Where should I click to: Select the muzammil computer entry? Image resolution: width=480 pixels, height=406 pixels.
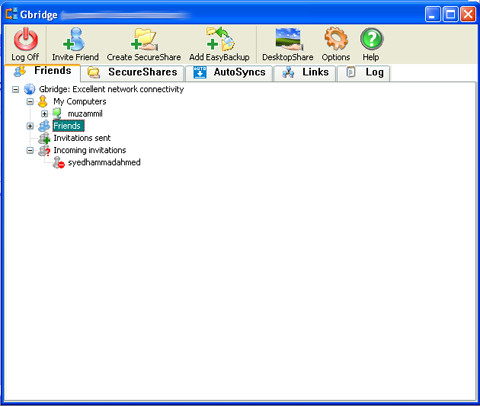point(85,114)
